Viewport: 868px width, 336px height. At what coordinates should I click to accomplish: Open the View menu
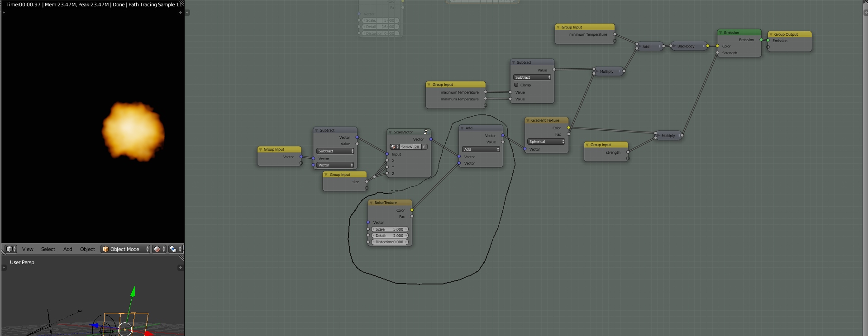point(28,249)
